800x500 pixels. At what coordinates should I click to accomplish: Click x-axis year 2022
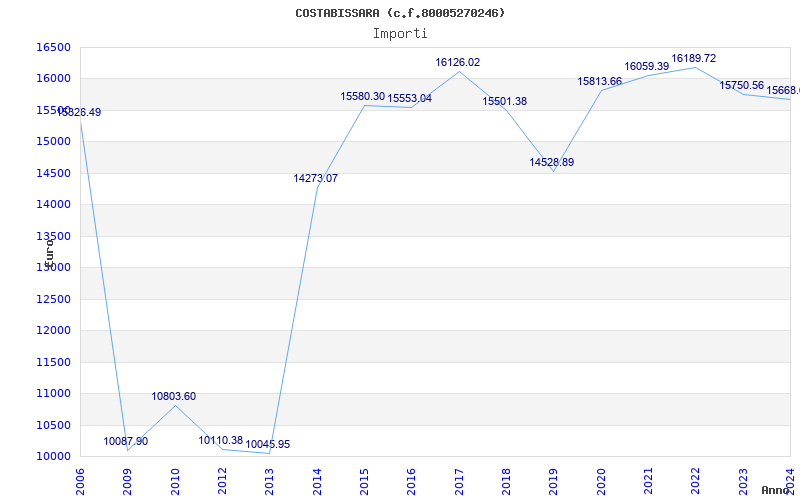[x=695, y=481]
